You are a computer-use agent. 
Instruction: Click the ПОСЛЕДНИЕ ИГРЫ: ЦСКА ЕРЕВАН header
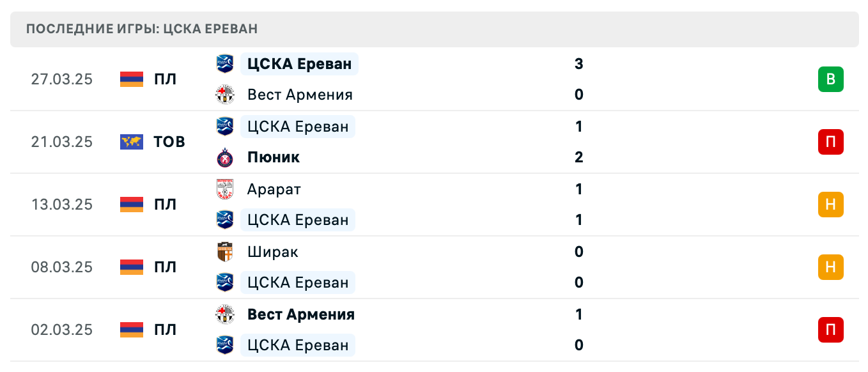141,29
